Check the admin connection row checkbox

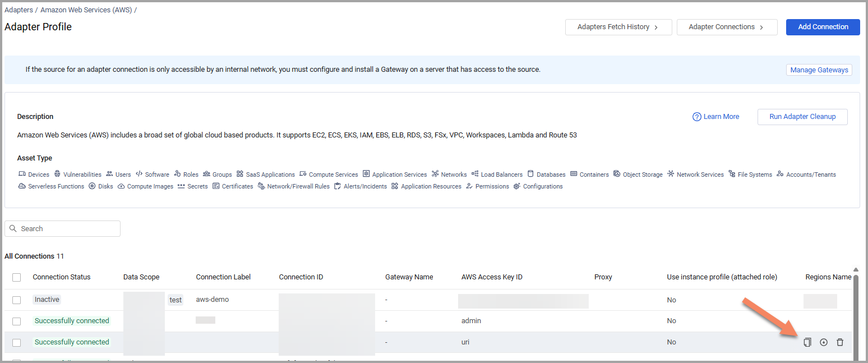tap(17, 321)
